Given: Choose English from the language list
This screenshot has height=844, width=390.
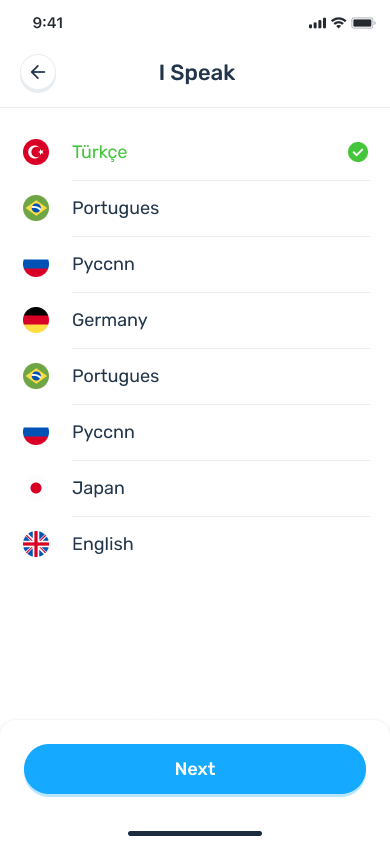Looking at the screenshot, I should 196,544.
